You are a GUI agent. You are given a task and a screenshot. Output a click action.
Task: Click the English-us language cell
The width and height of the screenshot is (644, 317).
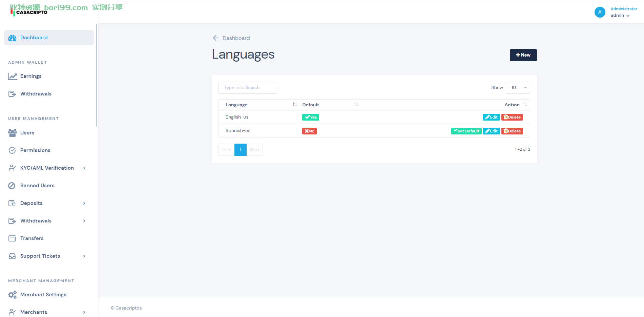click(237, 117)
